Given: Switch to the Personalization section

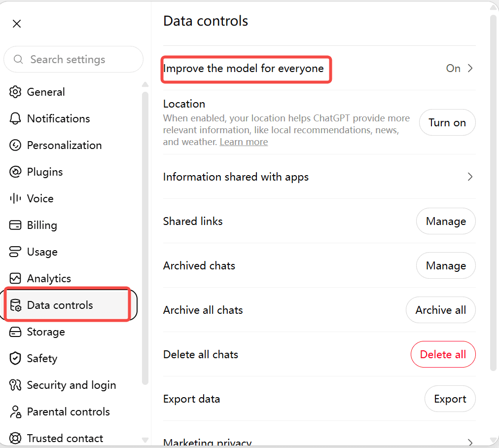Looking at the screenshot, I should coord(69,145).
